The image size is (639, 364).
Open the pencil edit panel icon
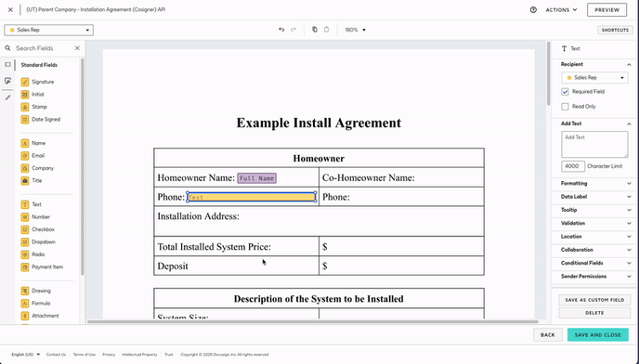7,97
